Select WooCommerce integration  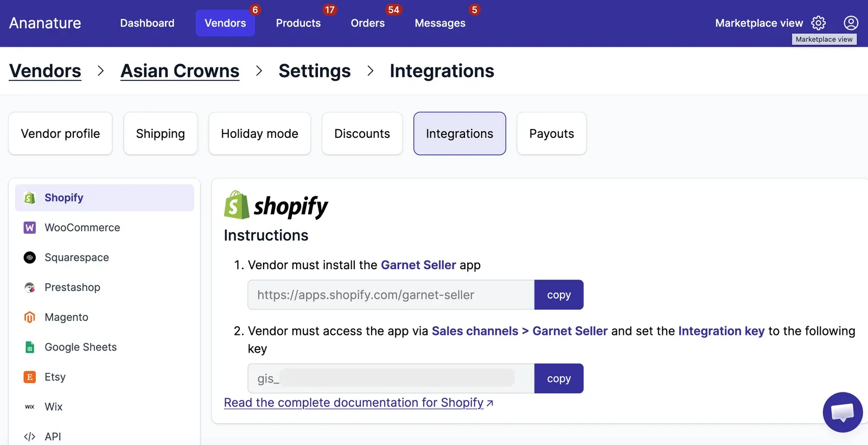point(105,228)
